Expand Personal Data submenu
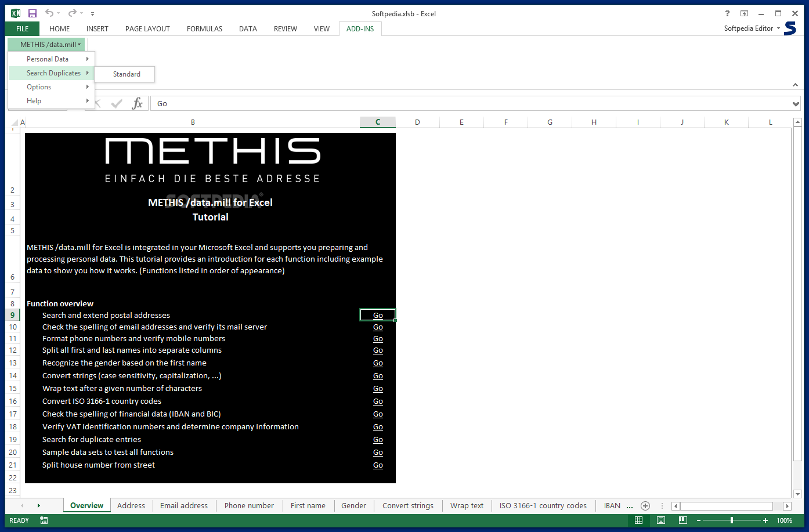 coord(52,59)
